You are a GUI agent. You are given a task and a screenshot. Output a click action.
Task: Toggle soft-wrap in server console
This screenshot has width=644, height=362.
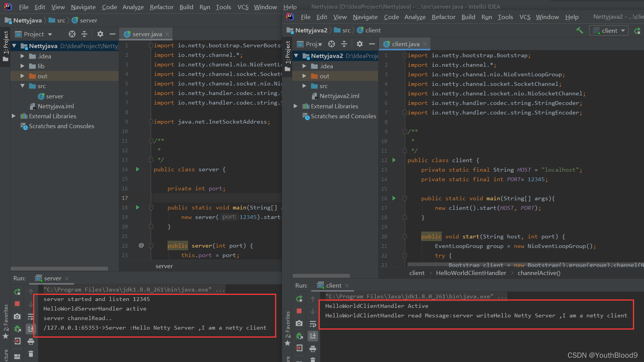click(31, 317)
